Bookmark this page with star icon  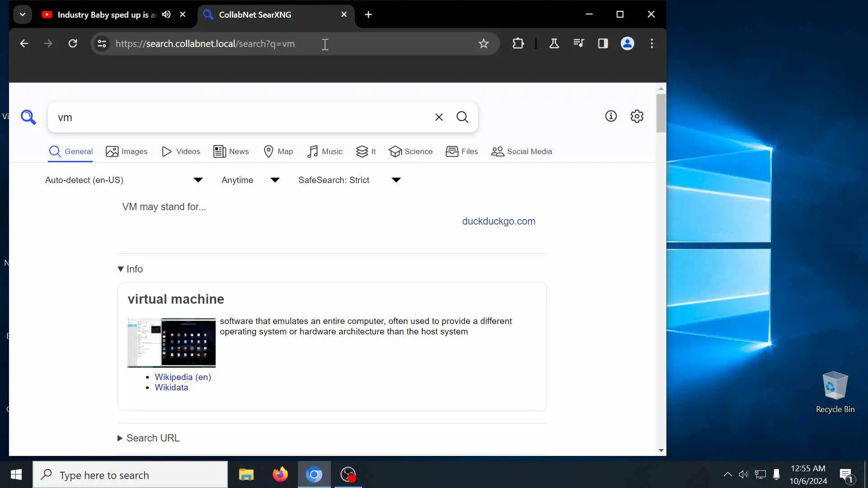click(483, 43)
